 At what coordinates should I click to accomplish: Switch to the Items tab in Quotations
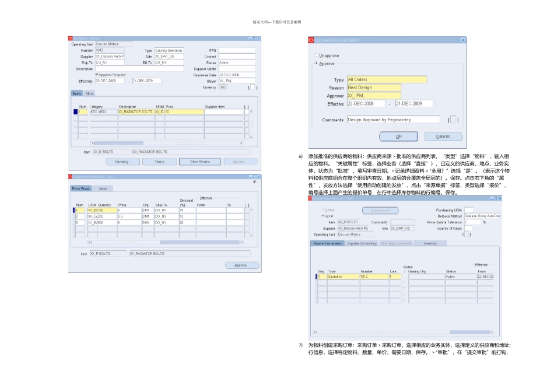tap(76, 94)
